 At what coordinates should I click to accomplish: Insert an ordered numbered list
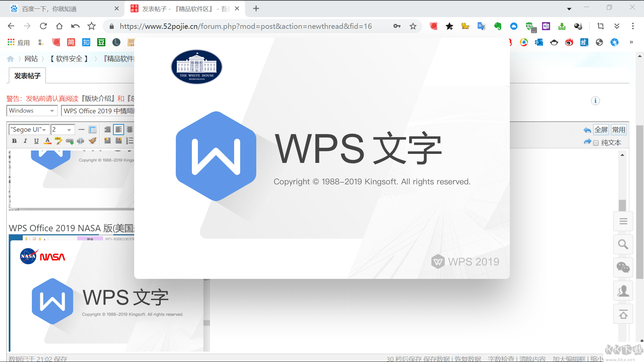coord(130,141)
